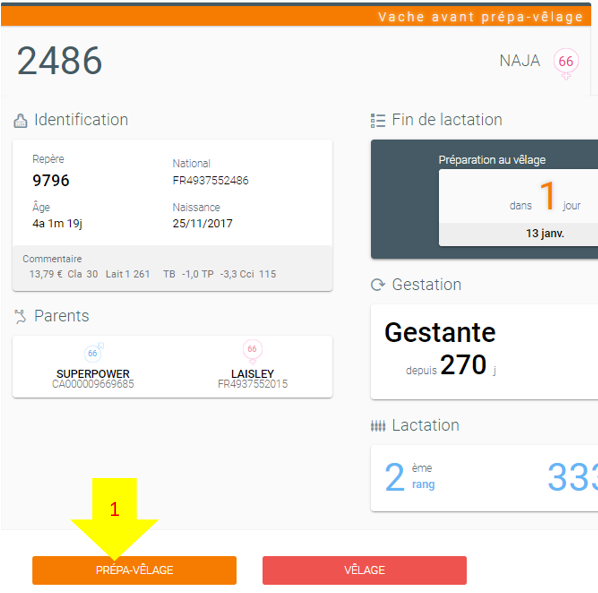The width and height of the screenshot is (598, 593).
Task: Click the Fin de lactation list icon
Action: point(378,121)
